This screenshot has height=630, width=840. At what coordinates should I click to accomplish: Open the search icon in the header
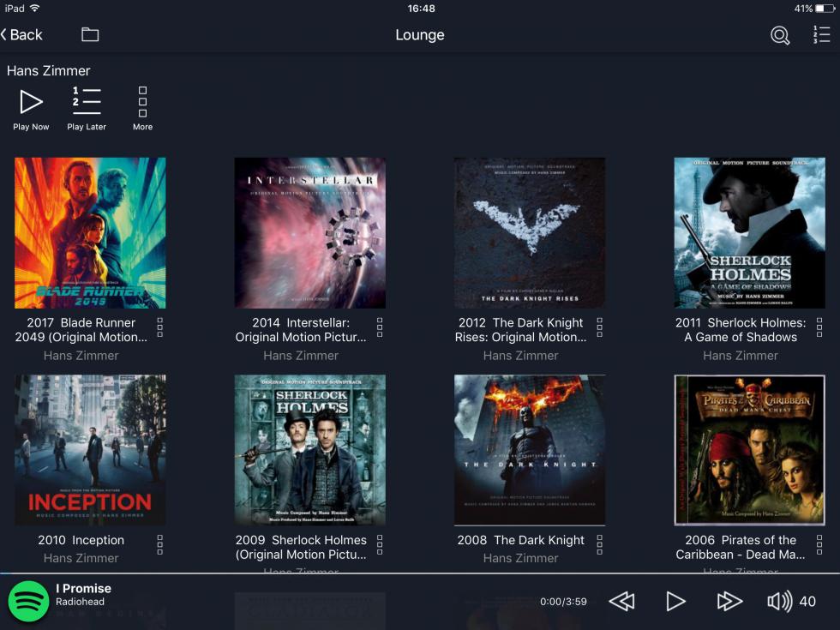pos(779,35)
